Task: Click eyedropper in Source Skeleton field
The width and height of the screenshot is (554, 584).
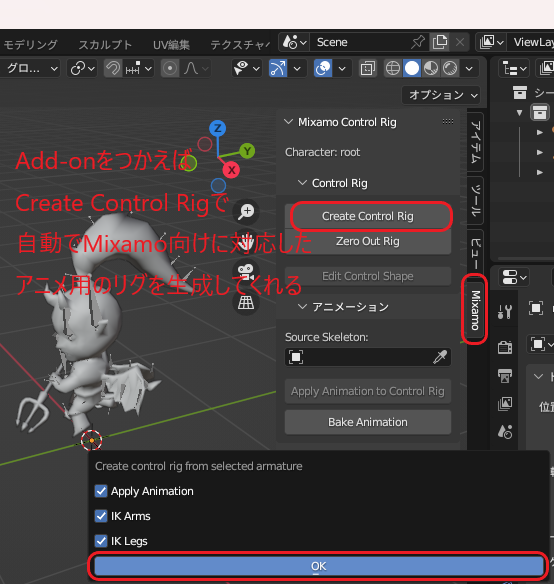Action: click(440, 357)
